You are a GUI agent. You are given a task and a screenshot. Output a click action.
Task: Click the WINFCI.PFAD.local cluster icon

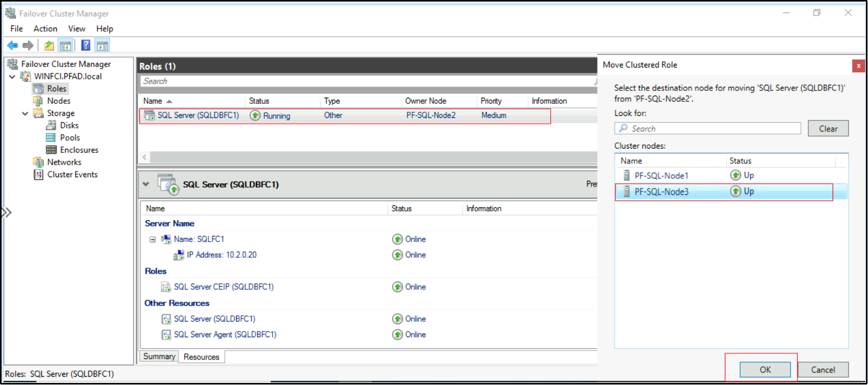coord(25,76)
